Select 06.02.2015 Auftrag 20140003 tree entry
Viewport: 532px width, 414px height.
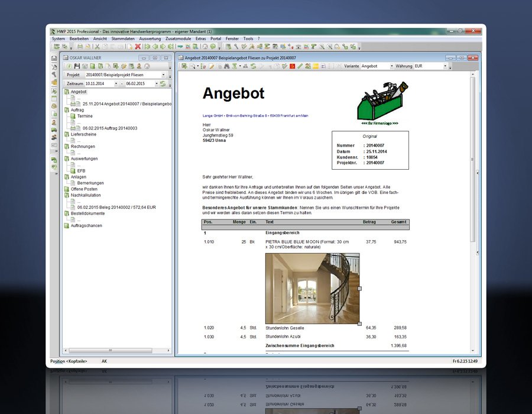pyautogui.click(x=110, y=128)
